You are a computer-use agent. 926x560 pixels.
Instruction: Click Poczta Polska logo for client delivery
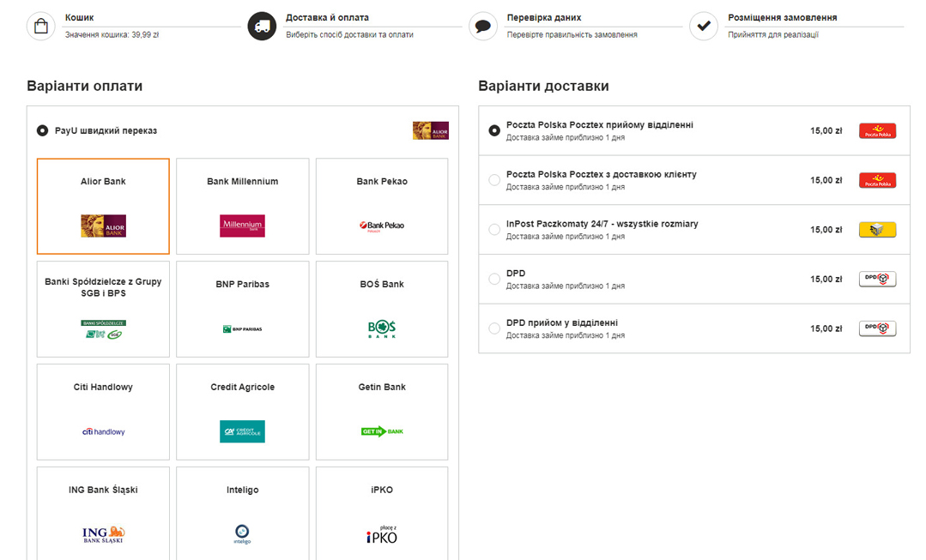coord(877,180)
